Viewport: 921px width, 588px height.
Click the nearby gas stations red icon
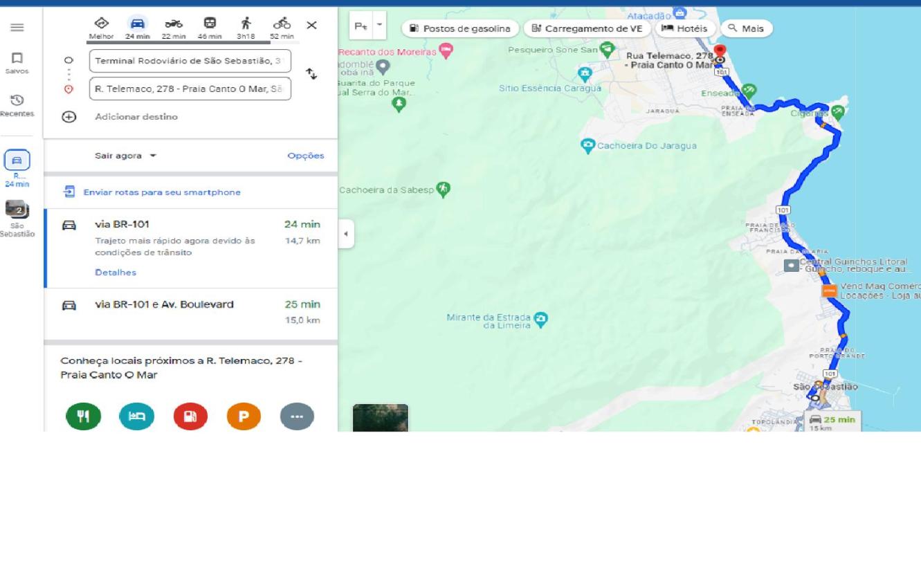[190, 416]
